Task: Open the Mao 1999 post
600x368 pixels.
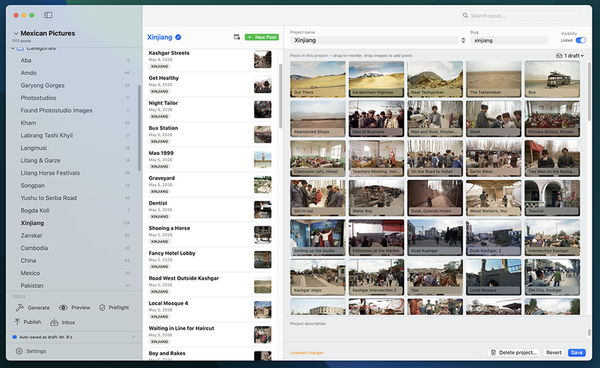Action: pyautogui.click(x=210, y=160)
